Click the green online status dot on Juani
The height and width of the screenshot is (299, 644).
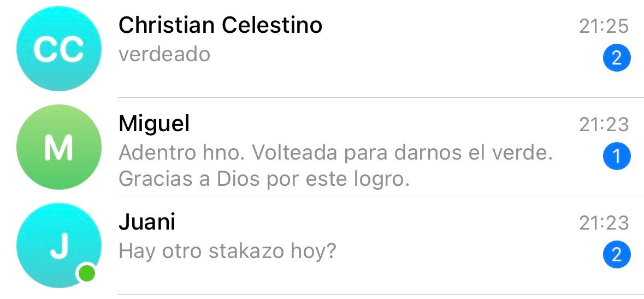[x=87, y=273]
